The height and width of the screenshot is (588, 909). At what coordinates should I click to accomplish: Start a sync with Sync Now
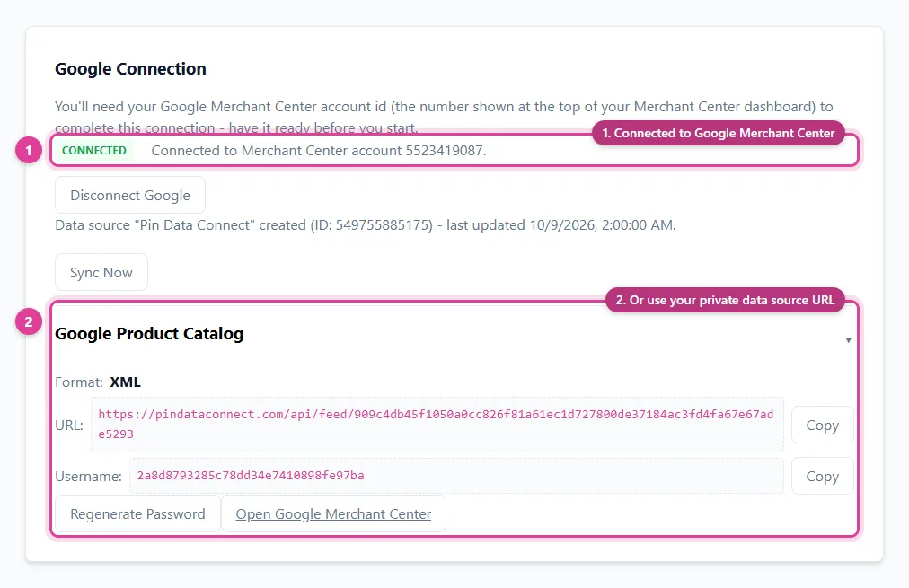(x=101, y=272)
